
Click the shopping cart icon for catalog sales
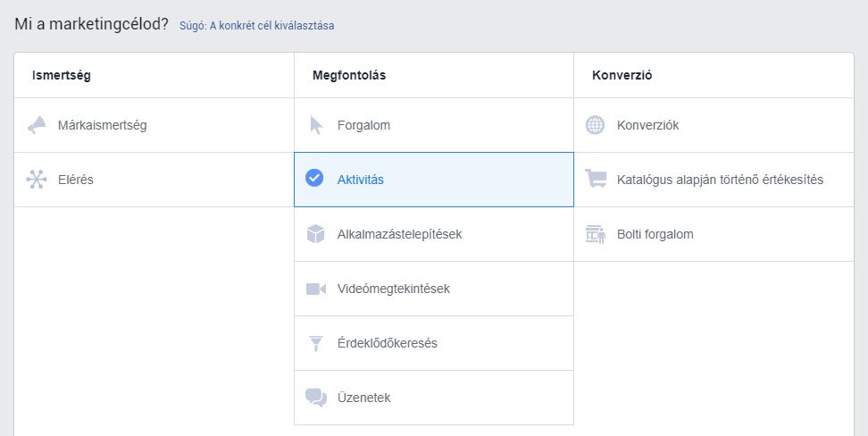click(x=596, y=179)
